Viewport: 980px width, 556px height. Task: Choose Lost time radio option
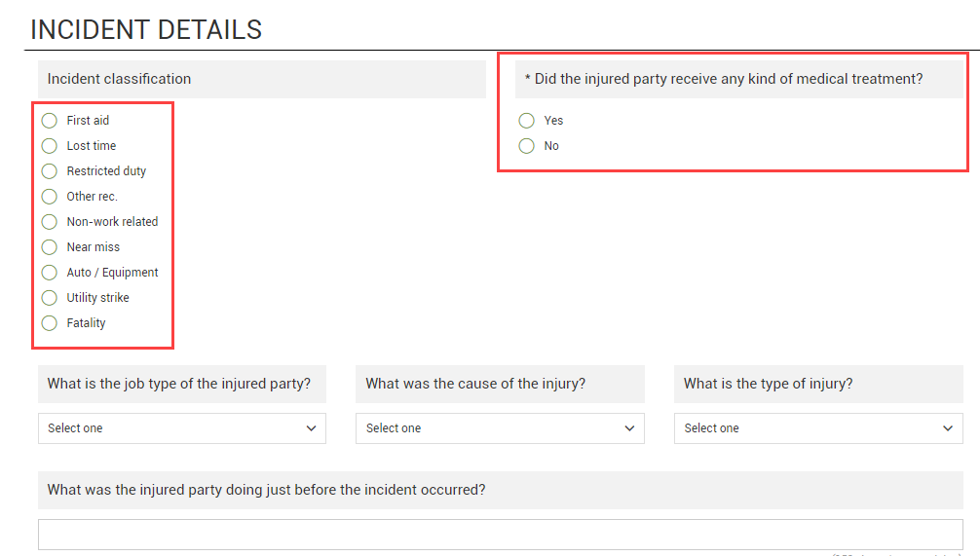50,146
